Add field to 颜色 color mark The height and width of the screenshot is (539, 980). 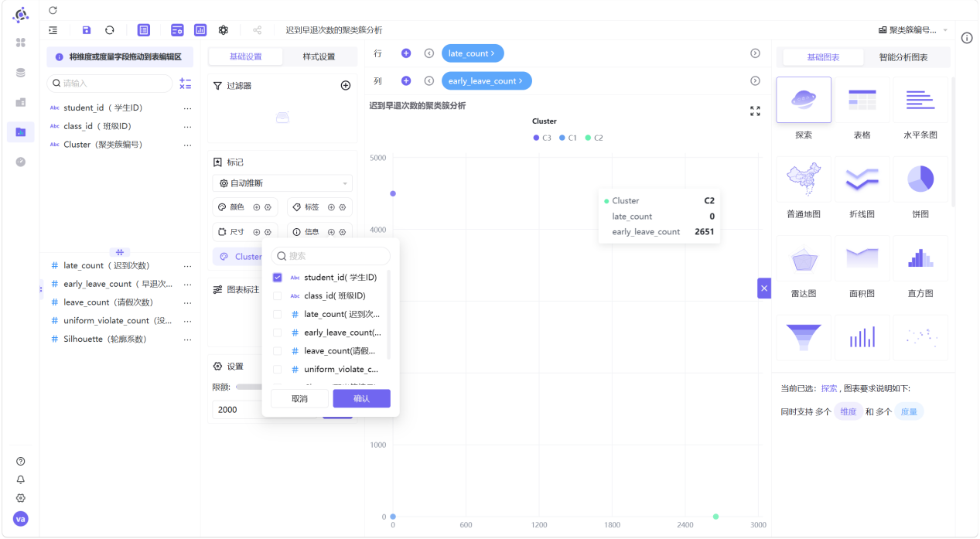click(x=257, y=207)
